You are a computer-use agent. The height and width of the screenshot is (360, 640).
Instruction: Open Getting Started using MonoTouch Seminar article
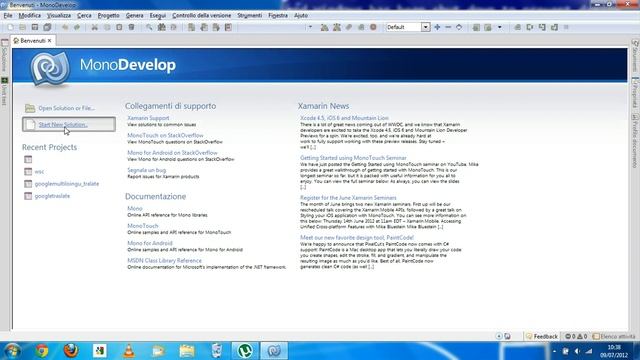click(353, 158)
